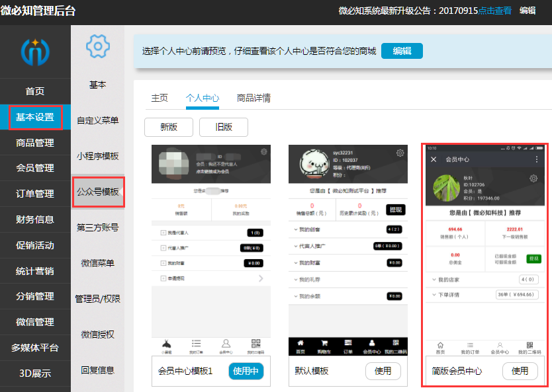Click the 首页 home icon in 默认模板
Viewport: 552px width, 392px height.
(x=300, y=343)
